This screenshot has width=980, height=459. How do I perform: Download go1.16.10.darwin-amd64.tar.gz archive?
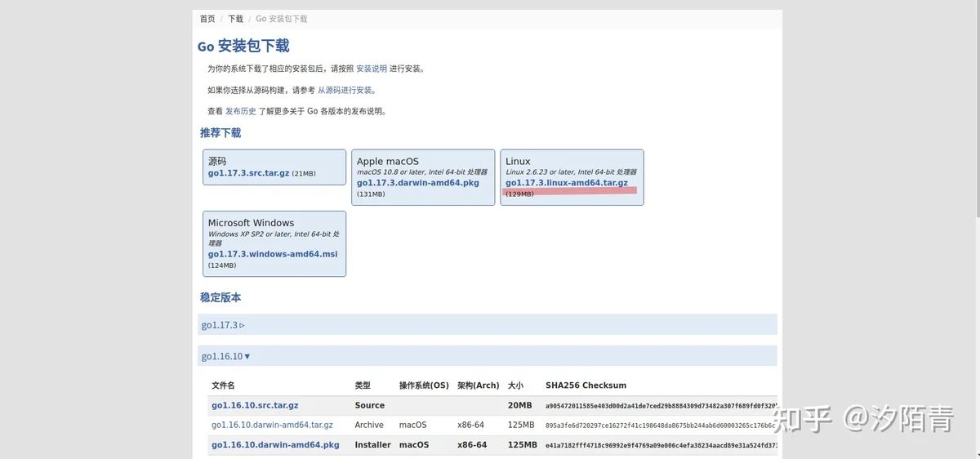(272, 425)
